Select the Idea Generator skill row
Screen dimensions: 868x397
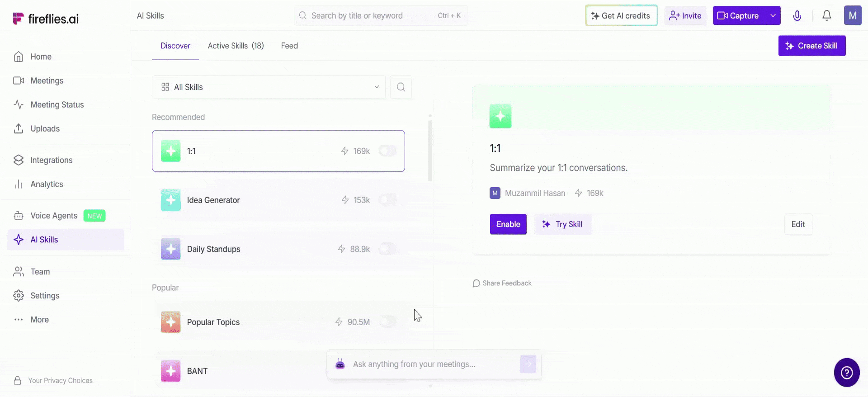(278, 200)
